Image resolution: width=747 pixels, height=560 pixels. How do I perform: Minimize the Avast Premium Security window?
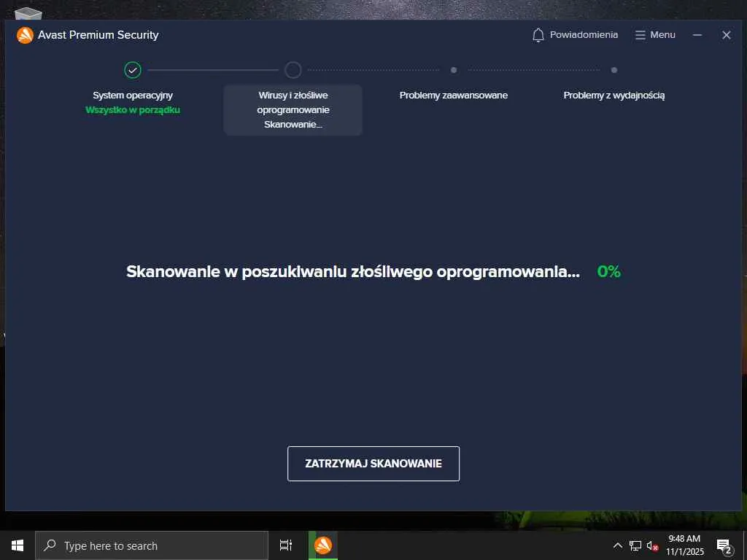(697, 35)
